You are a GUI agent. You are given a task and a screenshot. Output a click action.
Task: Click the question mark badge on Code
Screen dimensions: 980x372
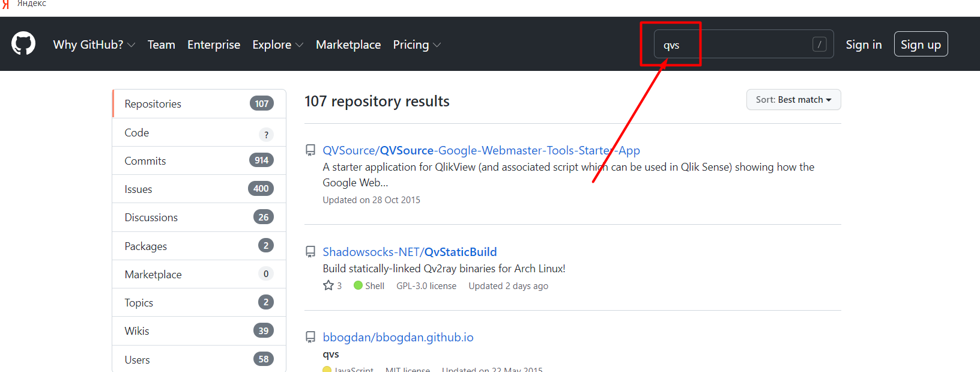tap(266, 135)
